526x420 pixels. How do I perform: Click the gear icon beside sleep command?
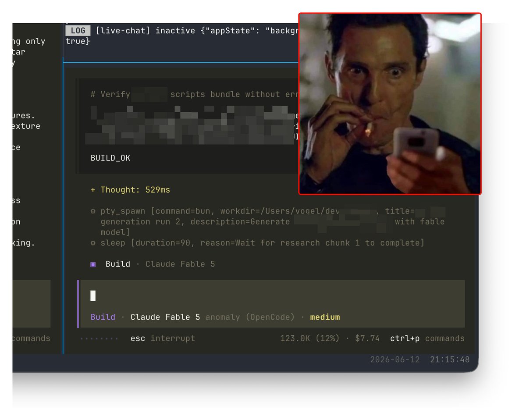(x=93, y=243)
